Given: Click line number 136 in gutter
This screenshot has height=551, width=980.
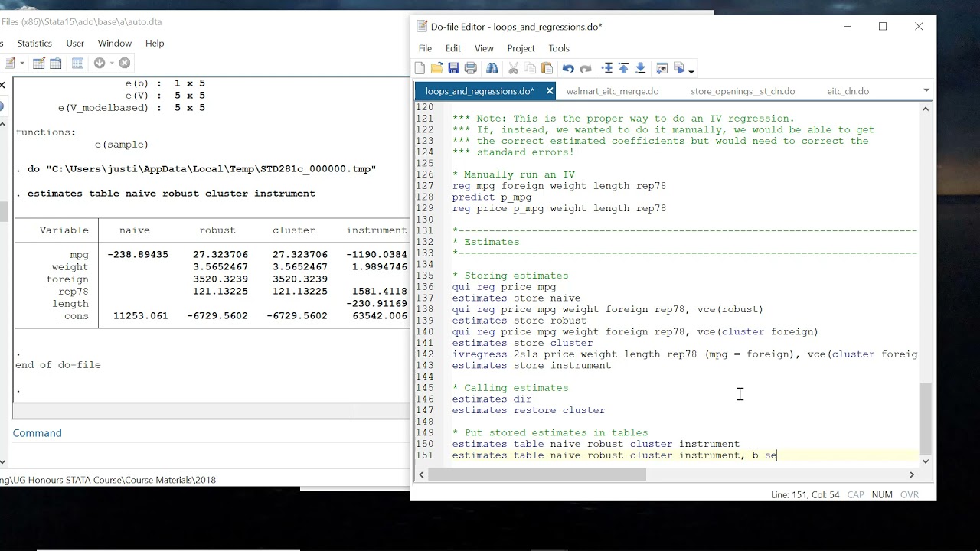Looking at the screenshot, I should point(425,287).
